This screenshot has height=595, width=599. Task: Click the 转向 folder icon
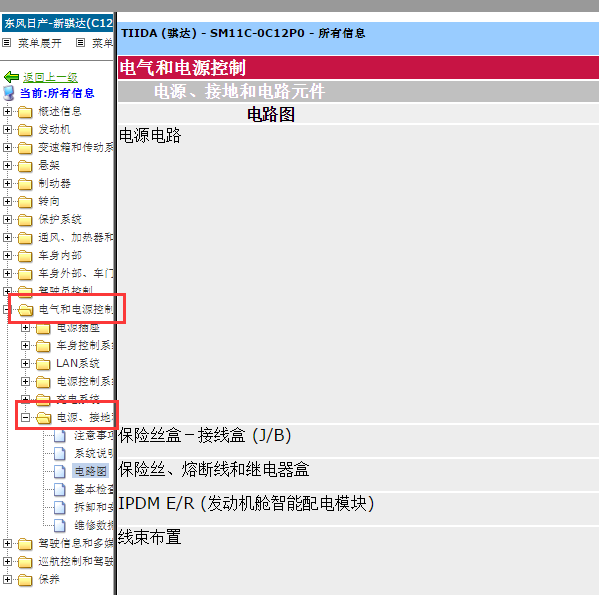click(25, 202)
